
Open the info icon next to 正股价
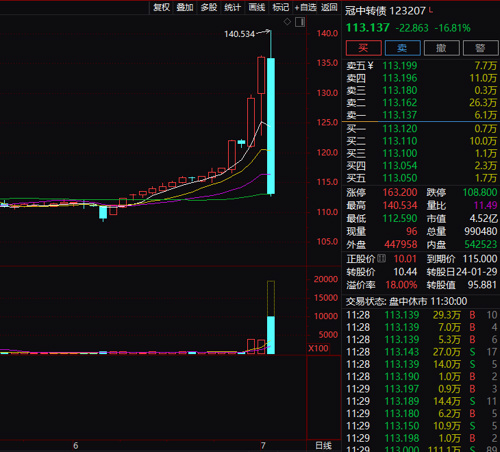pyautogui.click(x=382, y=258)
